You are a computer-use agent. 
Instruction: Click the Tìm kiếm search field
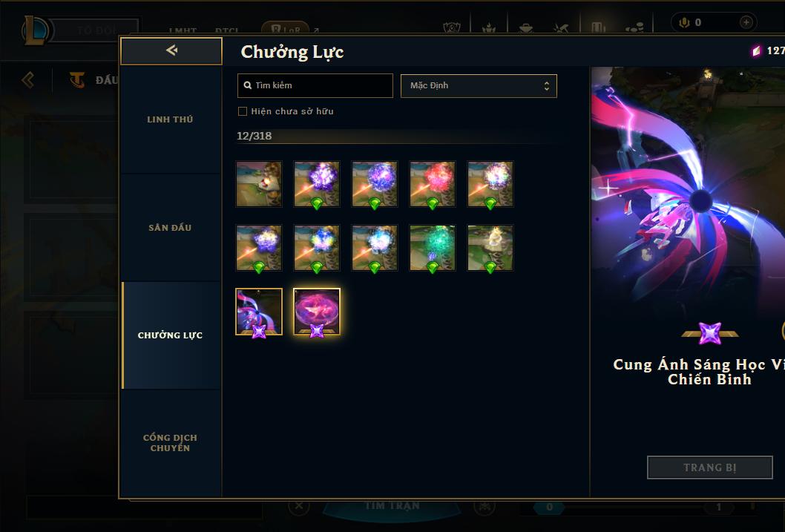click(x=315, y=85)
